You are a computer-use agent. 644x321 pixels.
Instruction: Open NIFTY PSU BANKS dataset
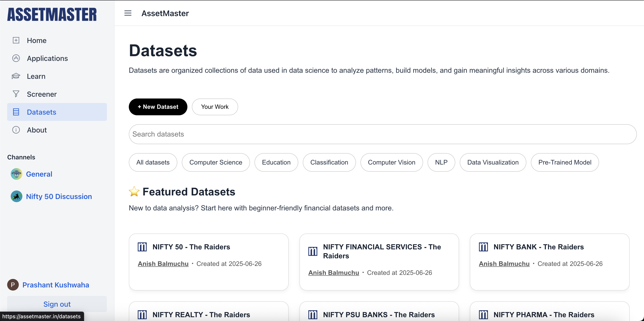[x=379, y=315]
